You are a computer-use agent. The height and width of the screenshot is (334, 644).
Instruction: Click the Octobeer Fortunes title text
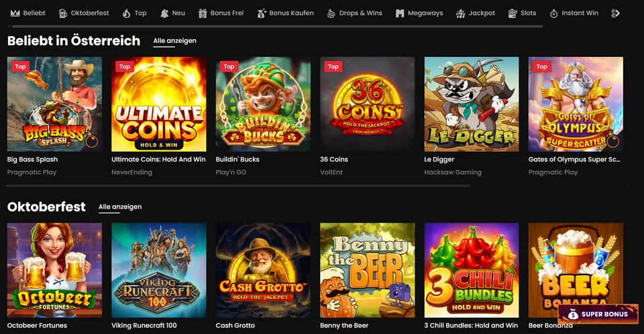click(x=37, y=325)
